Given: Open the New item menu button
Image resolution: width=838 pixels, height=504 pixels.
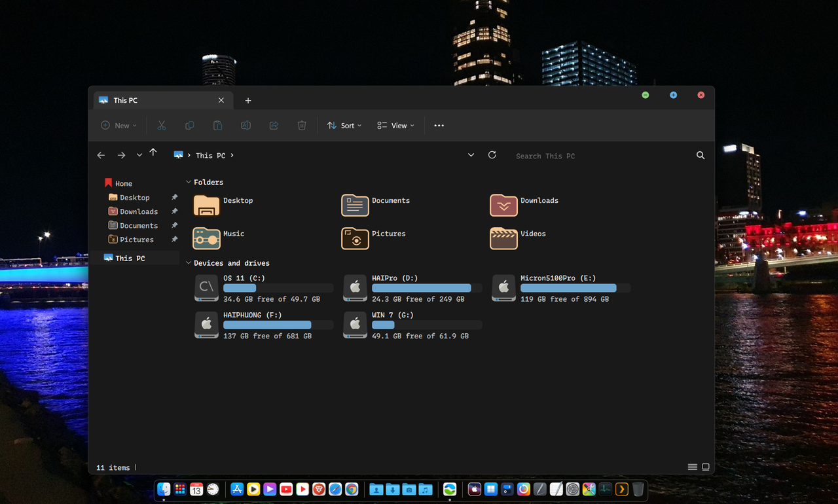Looking at the screenshot, I should (118, 125).
